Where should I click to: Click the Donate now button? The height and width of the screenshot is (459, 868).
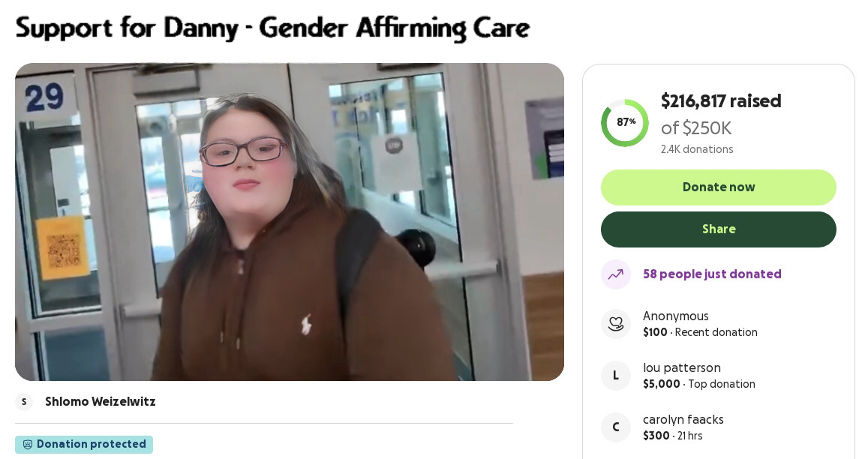click(x=719, y=187)
